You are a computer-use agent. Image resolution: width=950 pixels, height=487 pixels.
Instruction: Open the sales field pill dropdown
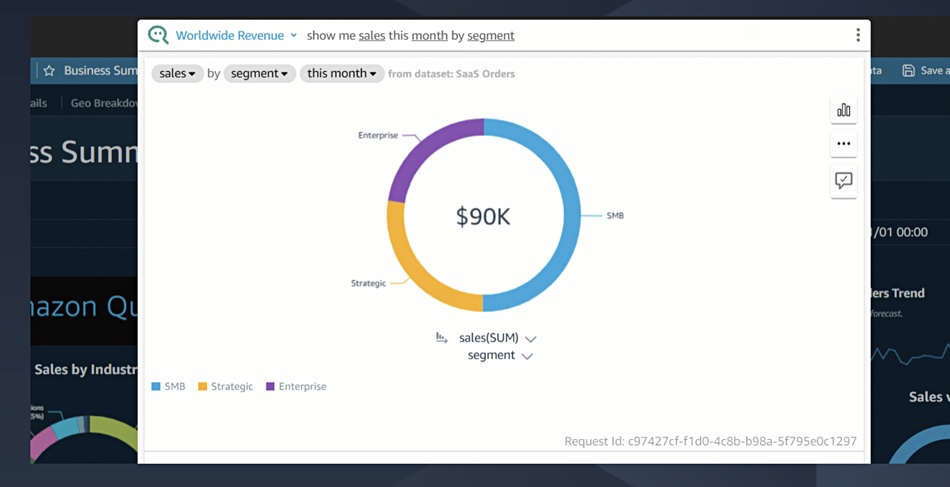point(178,73)
